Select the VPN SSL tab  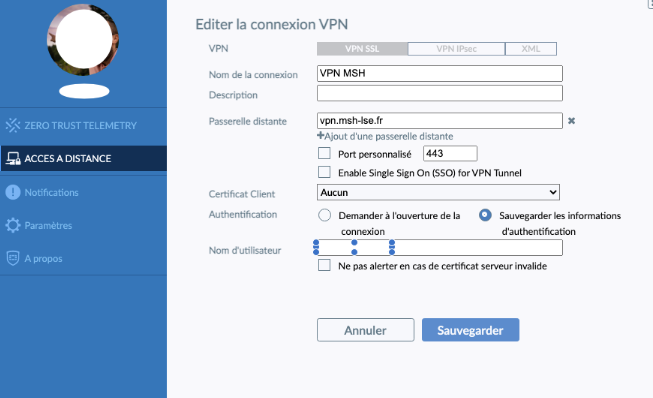click(x=362, y=49)
